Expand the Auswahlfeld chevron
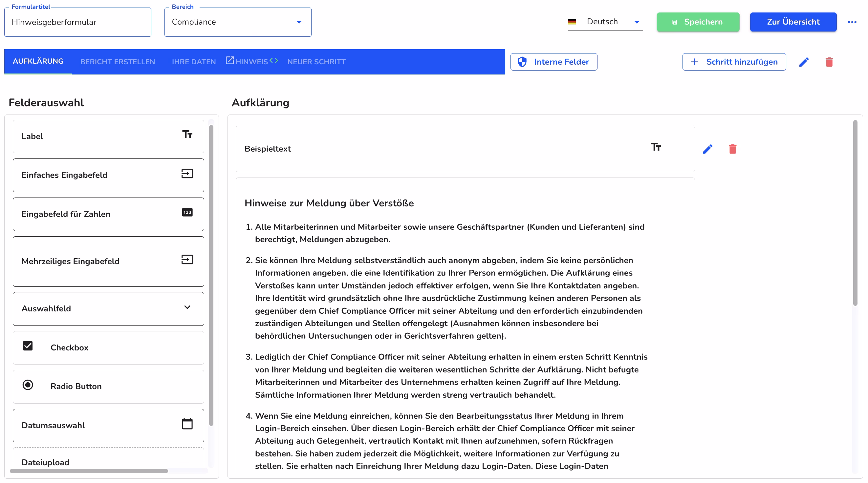 click(187, 307)
